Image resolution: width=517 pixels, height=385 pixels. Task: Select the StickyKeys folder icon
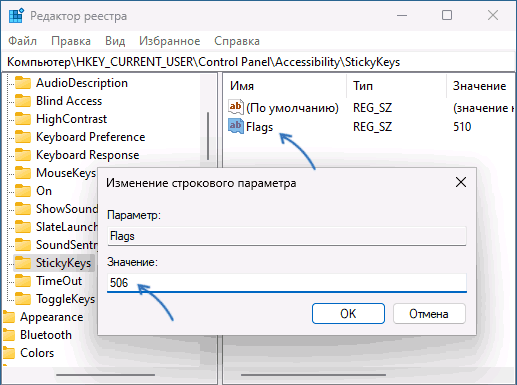(x=23, y=263)
